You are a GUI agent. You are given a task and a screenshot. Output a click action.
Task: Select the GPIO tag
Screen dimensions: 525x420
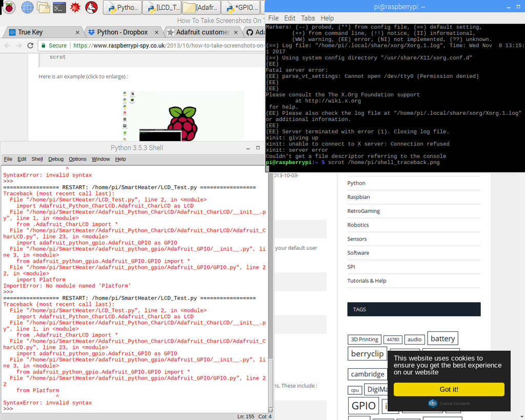click(363, 405)
